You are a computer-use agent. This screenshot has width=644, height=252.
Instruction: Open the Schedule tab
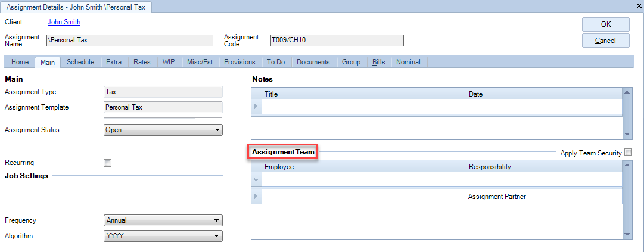[80, 62]
